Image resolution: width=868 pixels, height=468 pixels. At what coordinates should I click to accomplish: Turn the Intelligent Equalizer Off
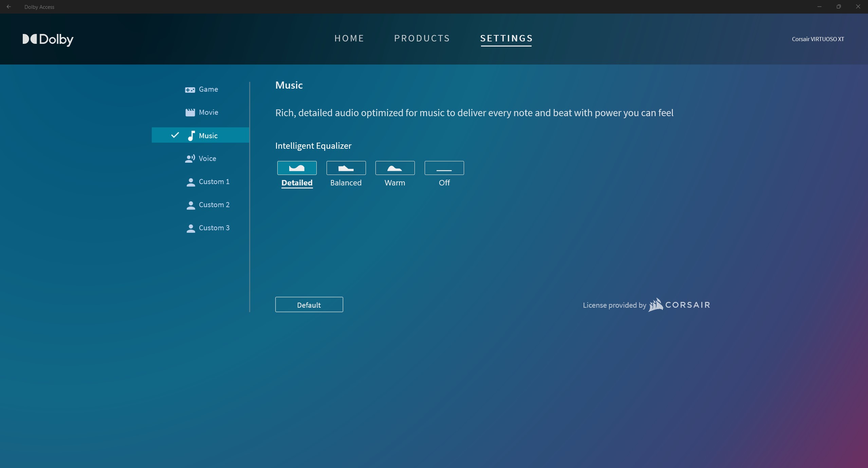click(444, 168)
